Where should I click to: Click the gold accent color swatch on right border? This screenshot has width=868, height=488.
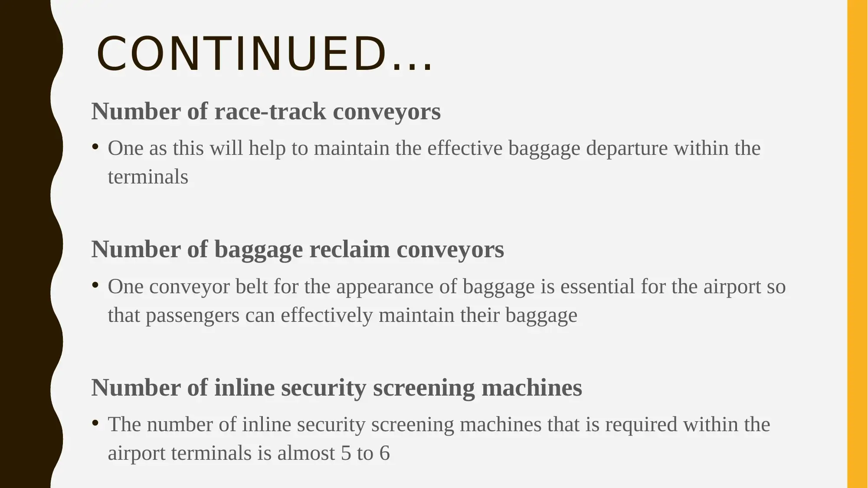tap(852, 244)
